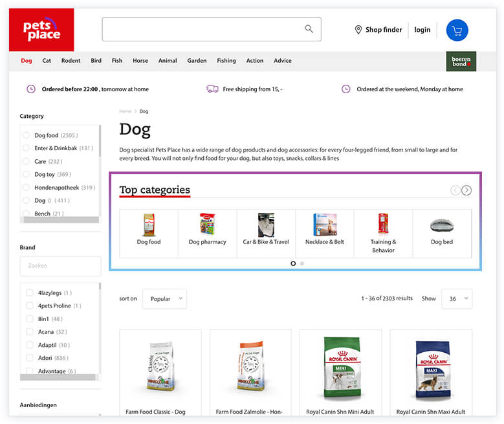
Task: Select the Dog toy category option
Action: [26, 175]
